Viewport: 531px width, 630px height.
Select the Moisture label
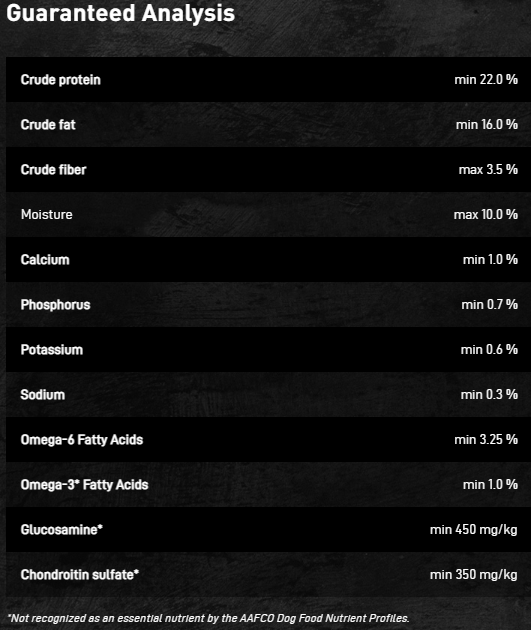point(47,215)
